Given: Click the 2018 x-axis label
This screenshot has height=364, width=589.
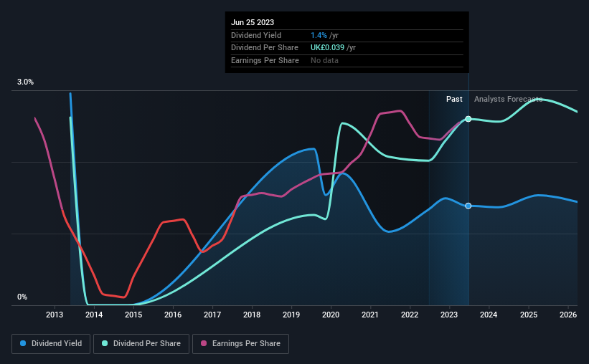Looking at the screenshot, I should coord(252,315).
